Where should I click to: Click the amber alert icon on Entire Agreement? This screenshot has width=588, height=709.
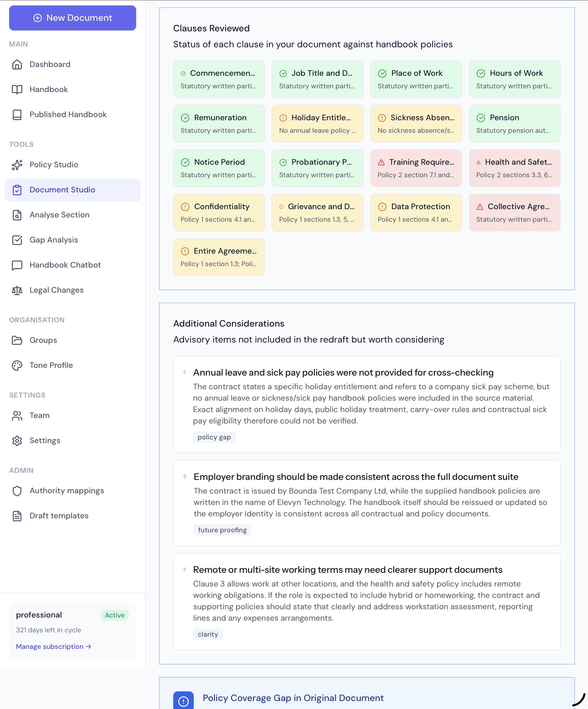pos(185,251)
